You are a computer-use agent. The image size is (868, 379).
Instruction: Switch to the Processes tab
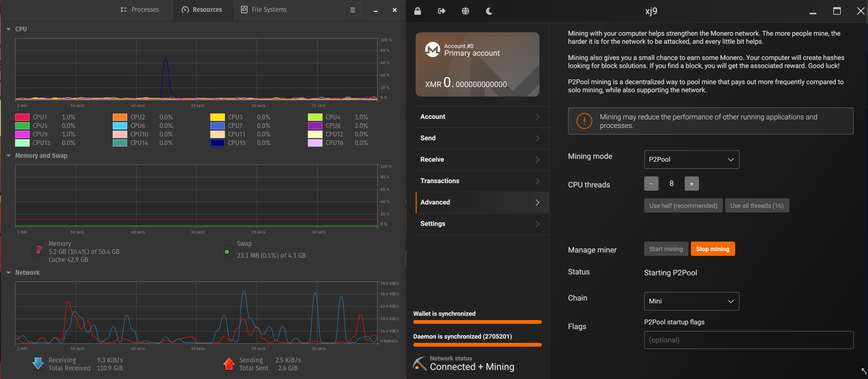coord(140,10)
